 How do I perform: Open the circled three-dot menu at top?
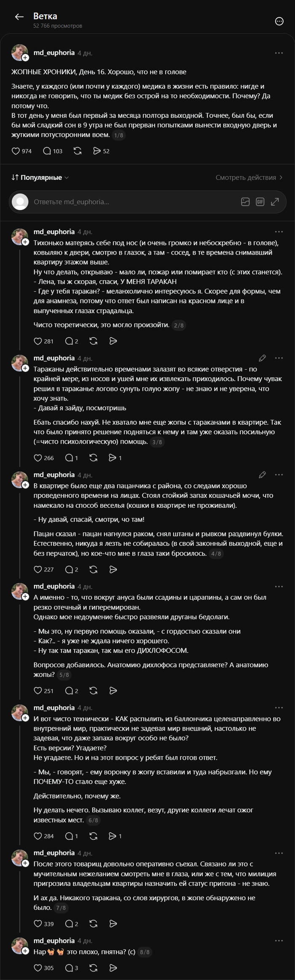coord(279,22)
